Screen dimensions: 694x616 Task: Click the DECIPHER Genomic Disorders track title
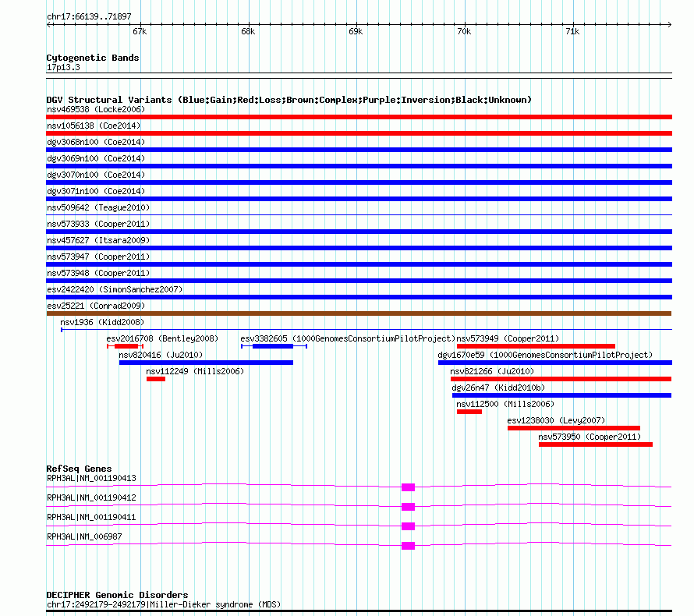[117, 595]
